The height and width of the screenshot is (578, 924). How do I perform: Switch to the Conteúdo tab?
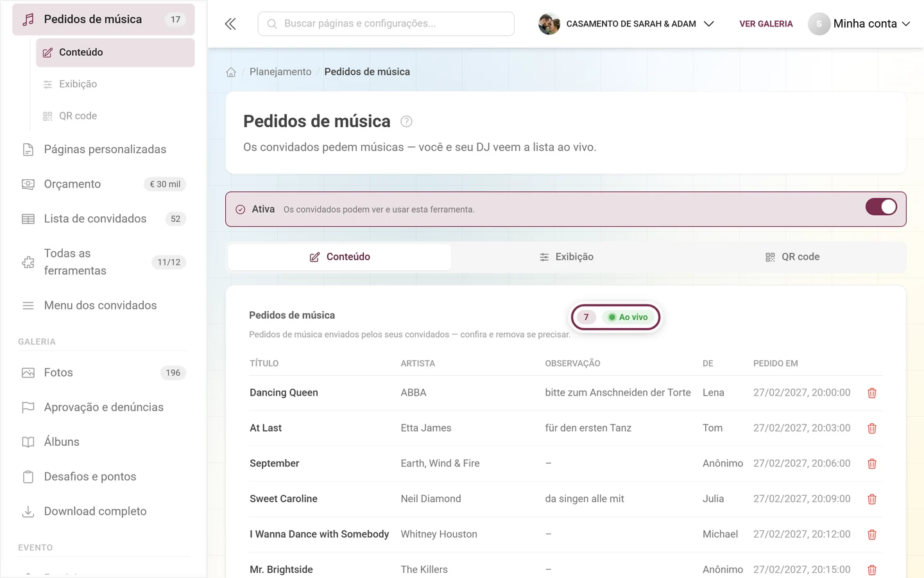pos(340,257)
